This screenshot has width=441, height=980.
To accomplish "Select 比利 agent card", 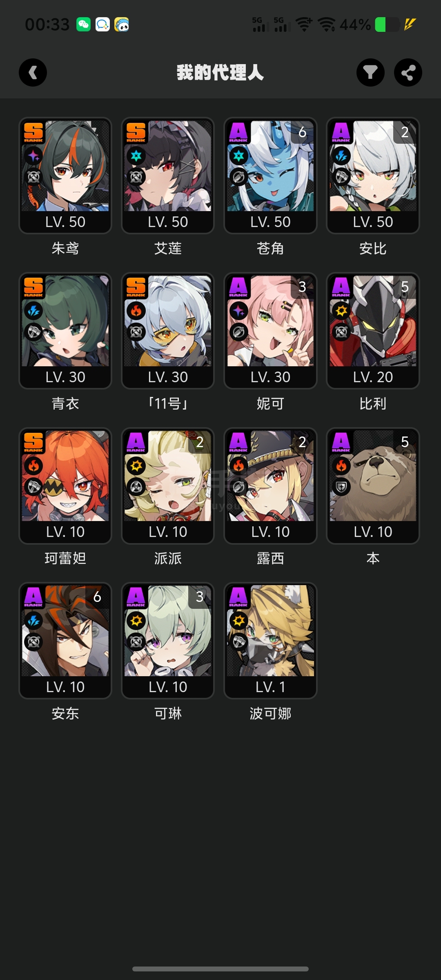I will click(373, 330).
